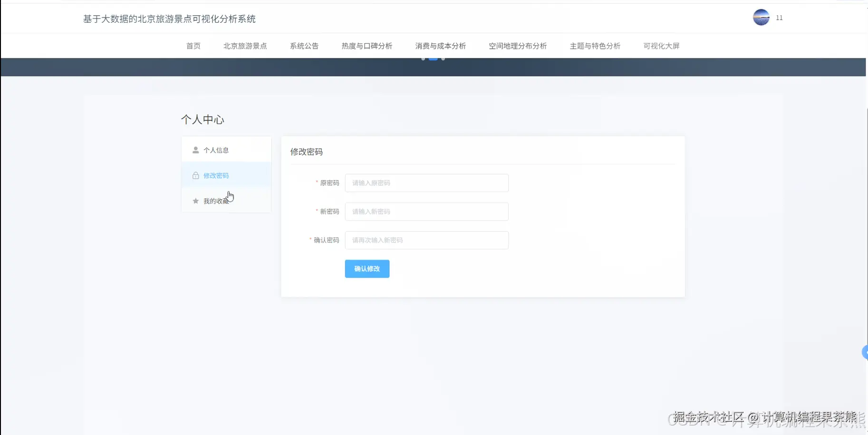The height and width of the screenshot is (435, 868).
Task: Open the 首页 navigation item
Action: click(x=193, y=46)
